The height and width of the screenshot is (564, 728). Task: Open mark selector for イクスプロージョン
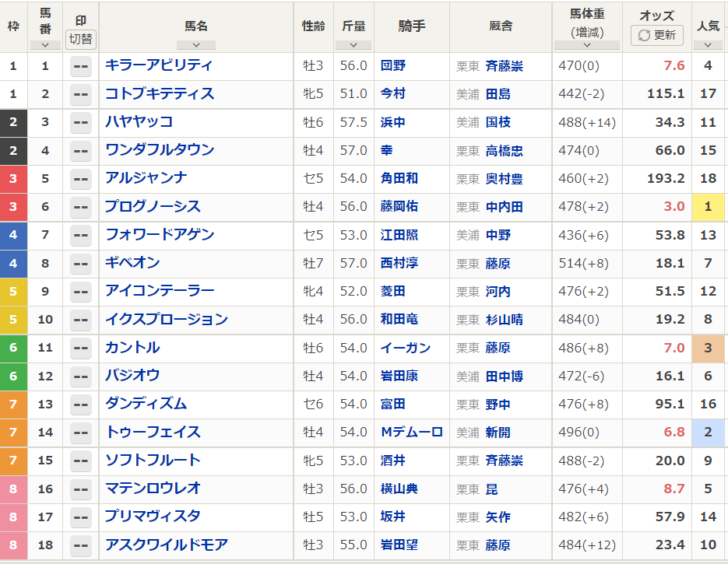point(81,320)
